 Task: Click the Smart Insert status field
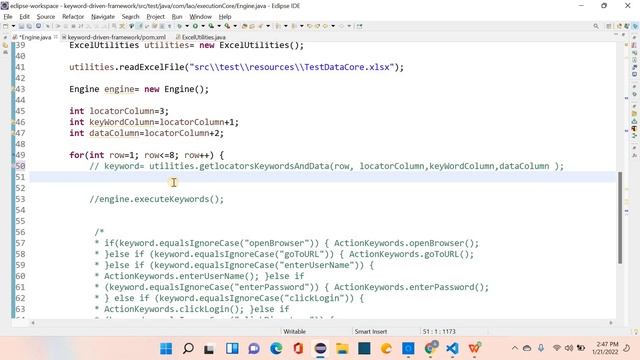(x=371, y=331)
